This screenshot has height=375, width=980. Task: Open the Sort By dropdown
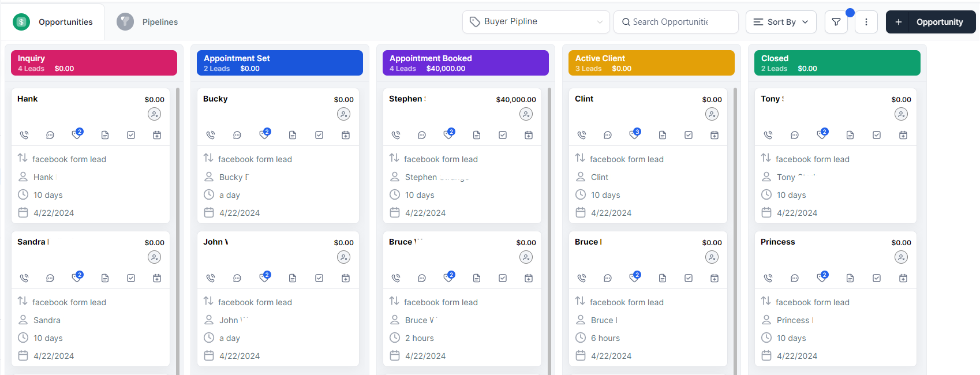pyautogui.click(x=781, y=22)
